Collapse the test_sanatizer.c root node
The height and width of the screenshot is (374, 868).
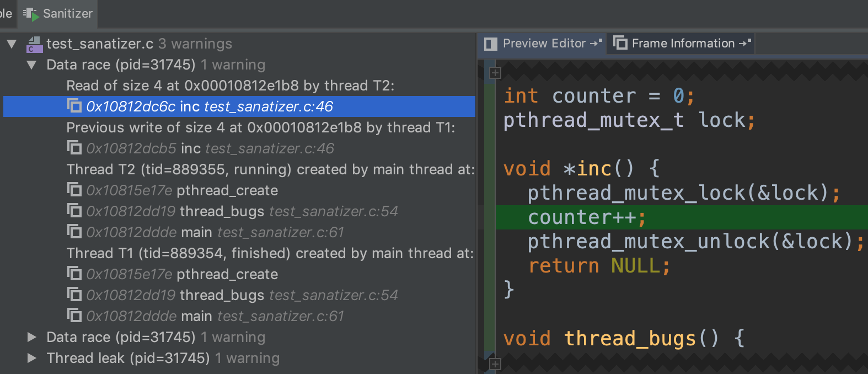point(12,44)
